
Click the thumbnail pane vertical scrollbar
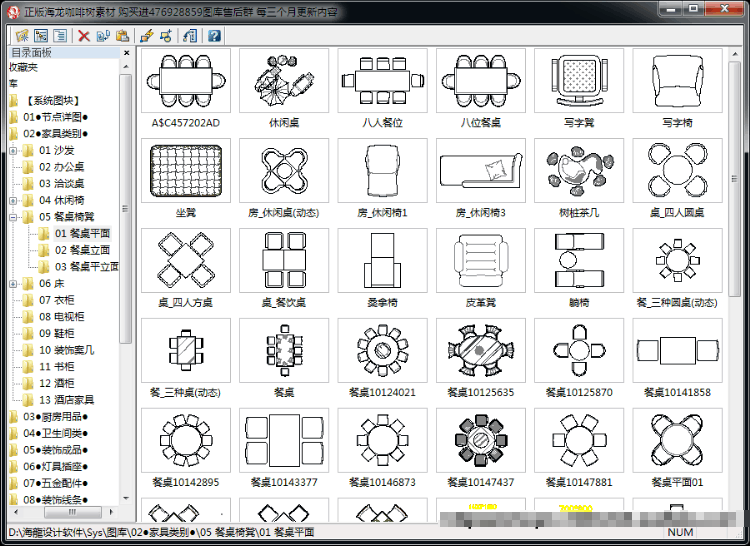click(735, 179)
